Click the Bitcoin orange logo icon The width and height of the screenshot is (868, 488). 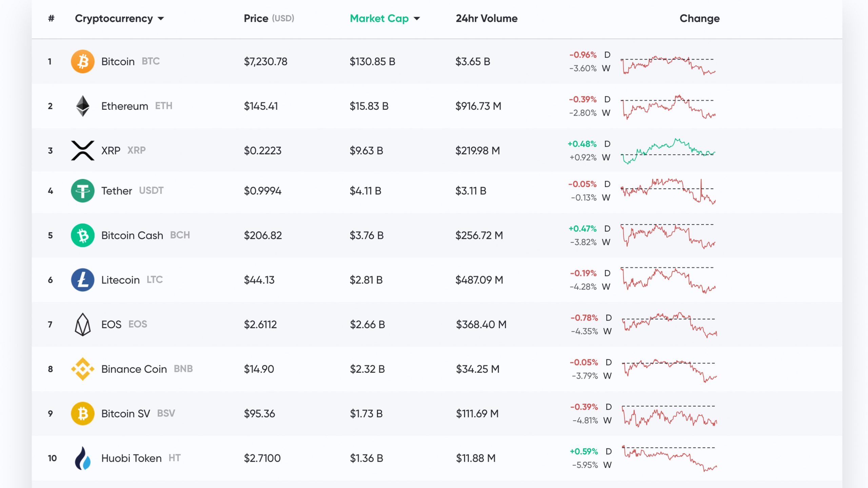82,61
